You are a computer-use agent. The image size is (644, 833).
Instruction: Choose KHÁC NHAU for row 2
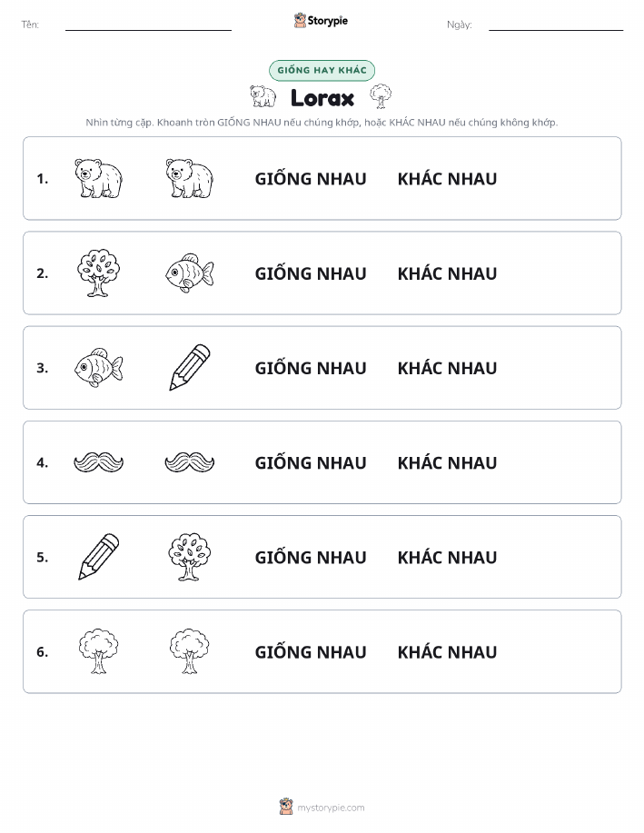[447, 273]
